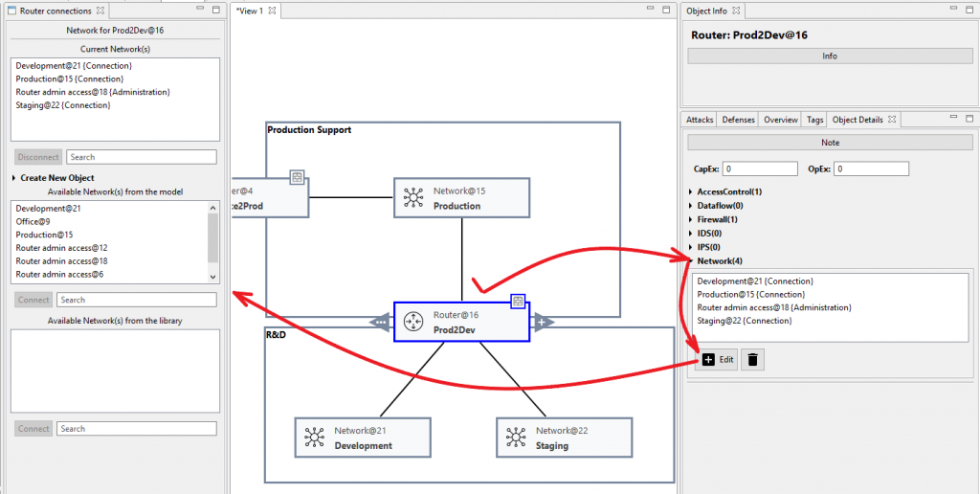Expand the IDS(0) section
This screenshot has height=494, width=980.
point(690,234)
